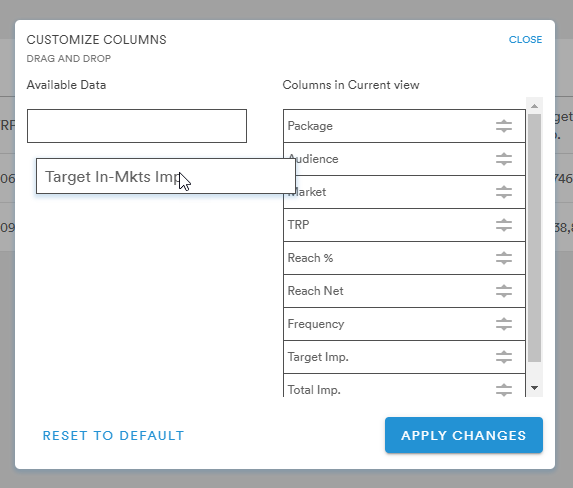Viewport: 573px width, 488px height.
Task: Click the drag handle icon for Target Imp.
Action: tap(504, 357)
